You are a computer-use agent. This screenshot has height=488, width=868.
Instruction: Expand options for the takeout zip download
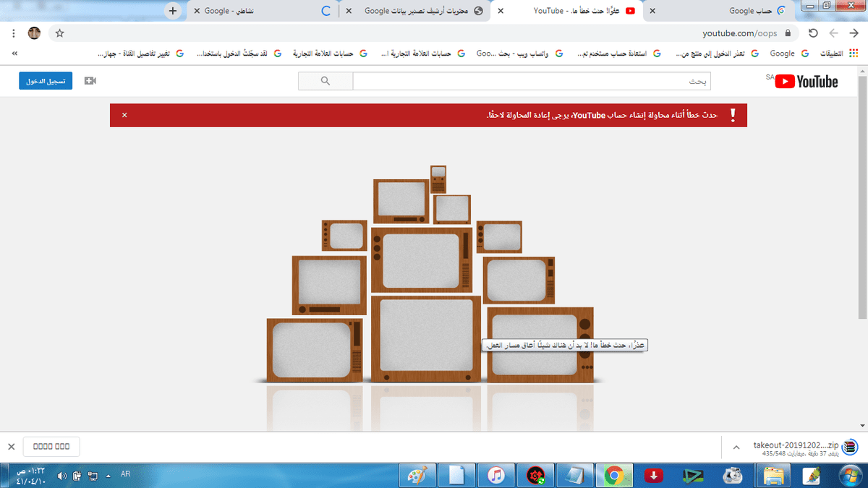coord(736,447)
